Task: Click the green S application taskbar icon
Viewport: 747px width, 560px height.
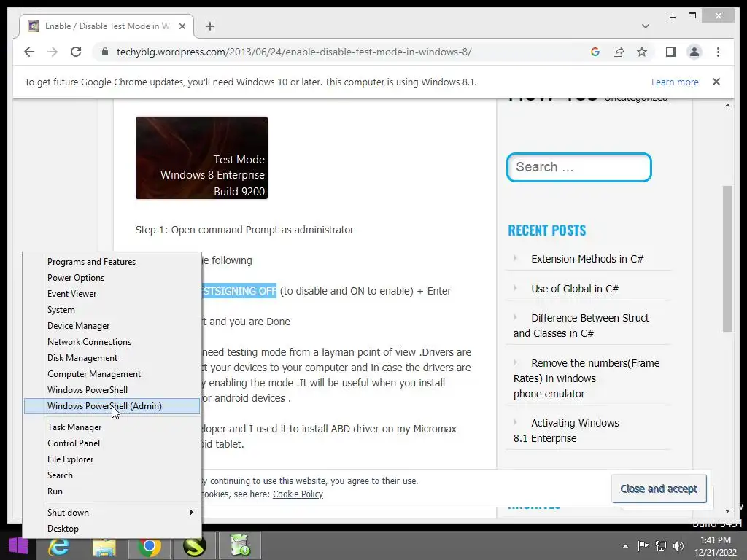Action: [x=194, y=546]
